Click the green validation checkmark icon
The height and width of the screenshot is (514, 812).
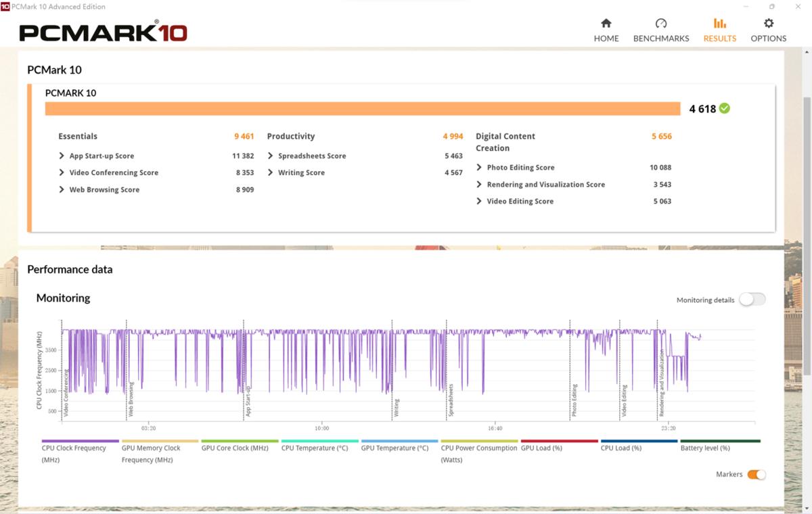click(725, 108)
